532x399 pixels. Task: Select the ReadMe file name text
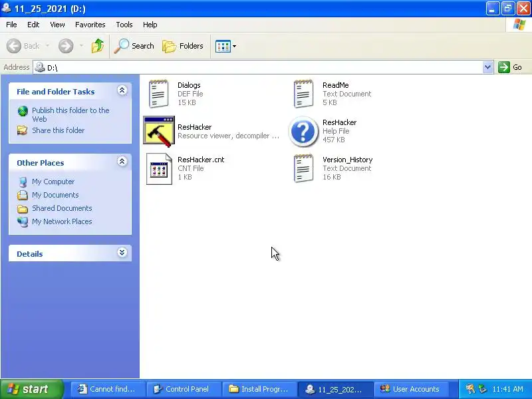coord(336,85)
